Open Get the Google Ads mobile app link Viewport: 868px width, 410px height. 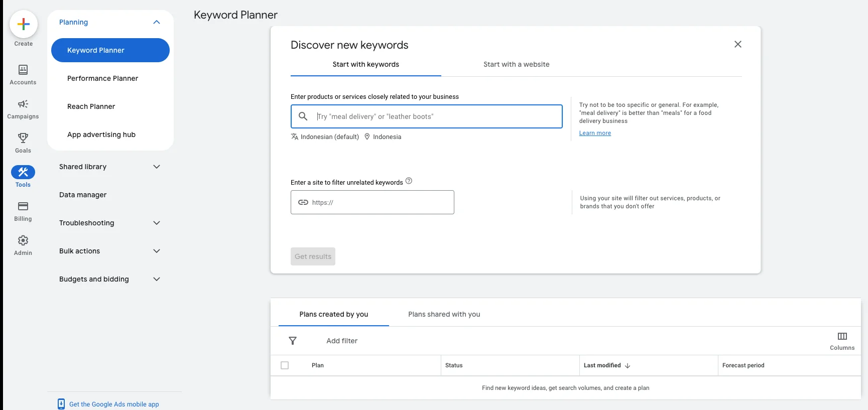(114, 404)
